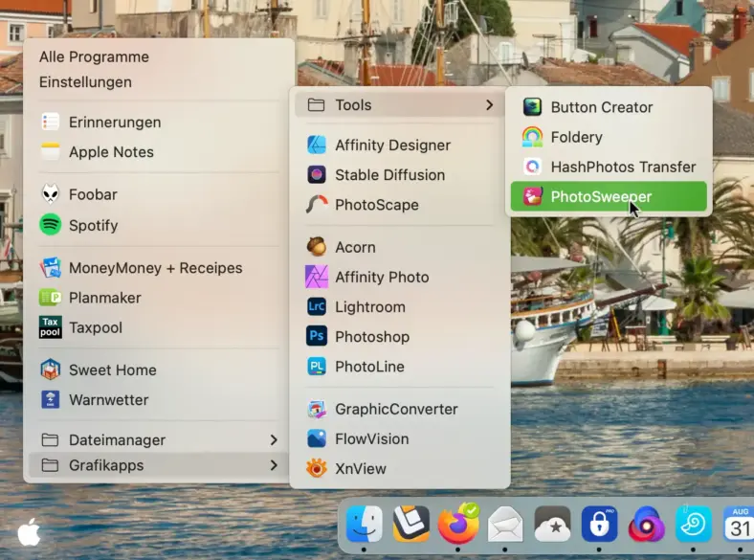Click the PhotoScape icon
The image size is (754, 560).
[x=317, y=205]
